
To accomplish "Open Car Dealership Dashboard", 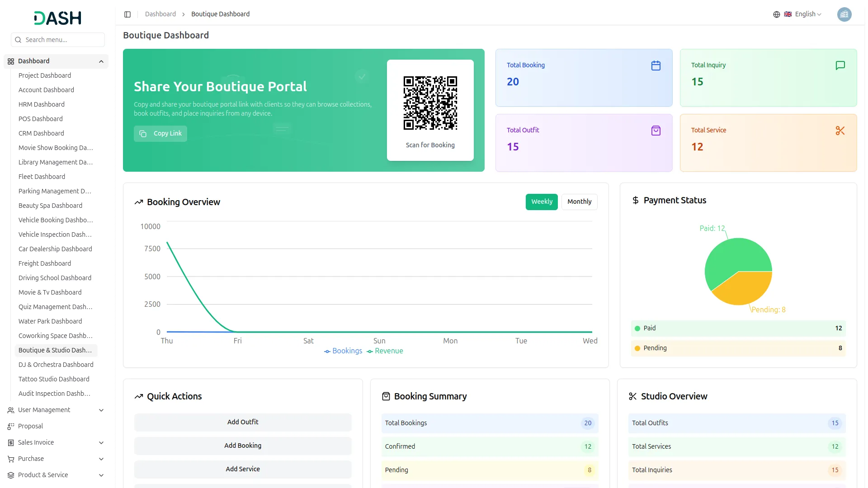I will (55, 249).
